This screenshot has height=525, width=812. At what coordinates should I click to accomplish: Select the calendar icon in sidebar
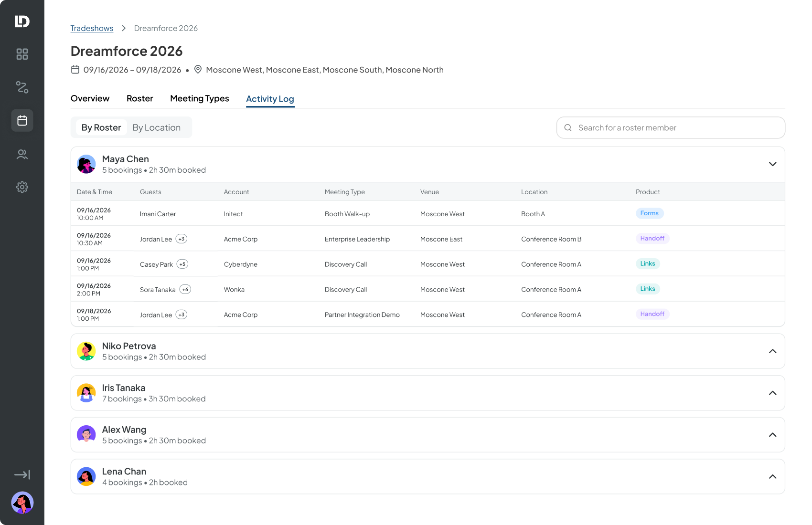tap(22, 120)
